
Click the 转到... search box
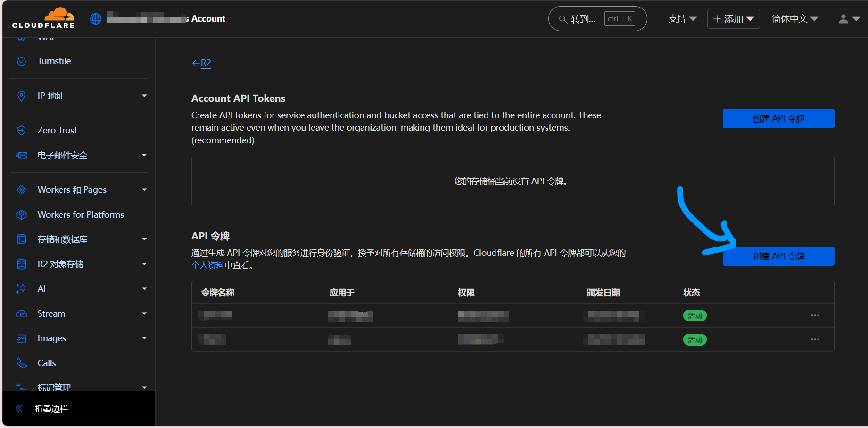(597, 19)
